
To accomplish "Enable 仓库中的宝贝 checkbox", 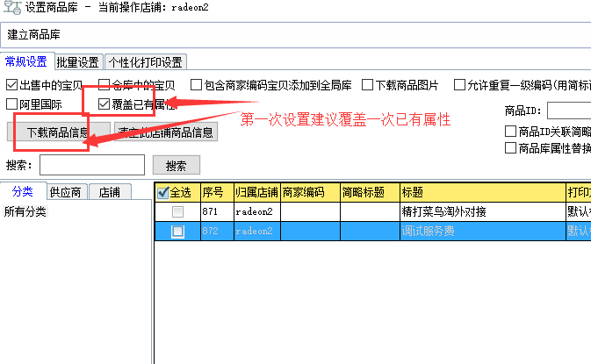I will (104, 85).
